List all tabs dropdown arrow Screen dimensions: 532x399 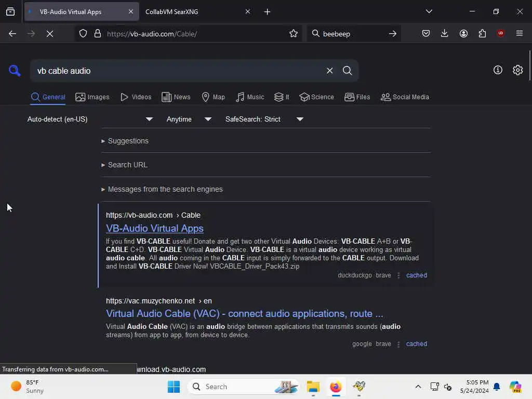click(429, 11)
